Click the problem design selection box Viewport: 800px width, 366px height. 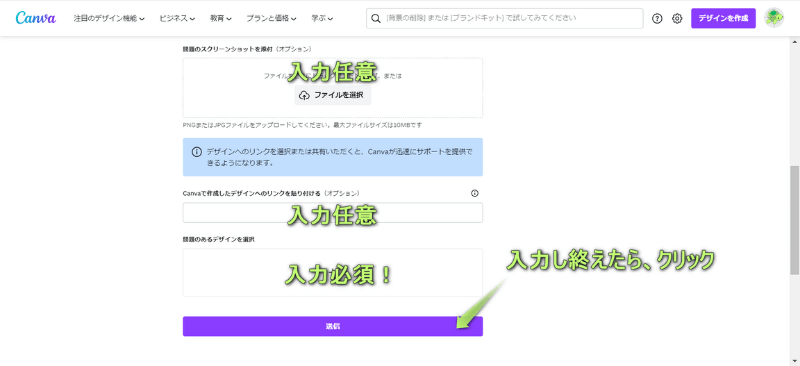click(x=333, y=273)
